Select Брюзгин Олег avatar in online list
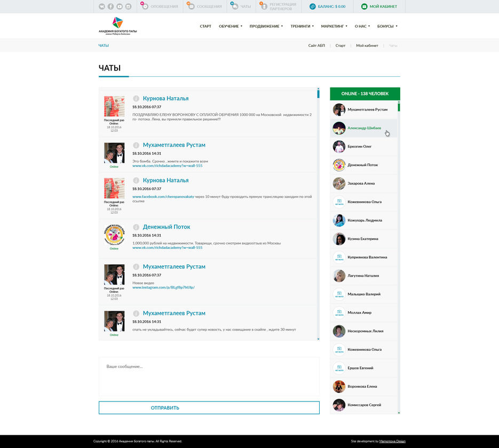Viewport: 499px width, 448px height. [339, 146]
